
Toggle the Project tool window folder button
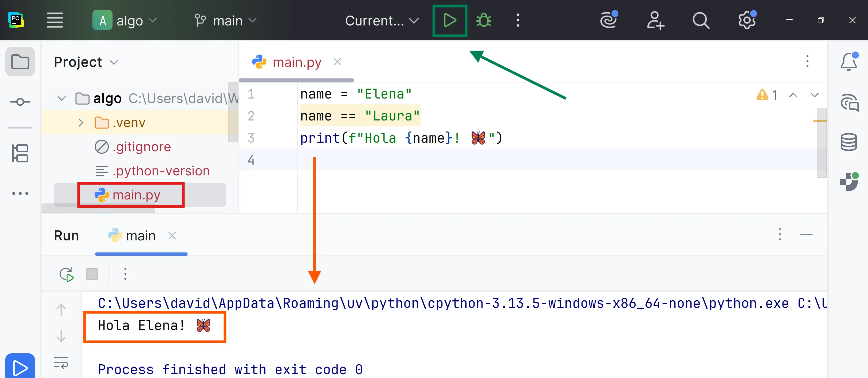click(20, 62)
